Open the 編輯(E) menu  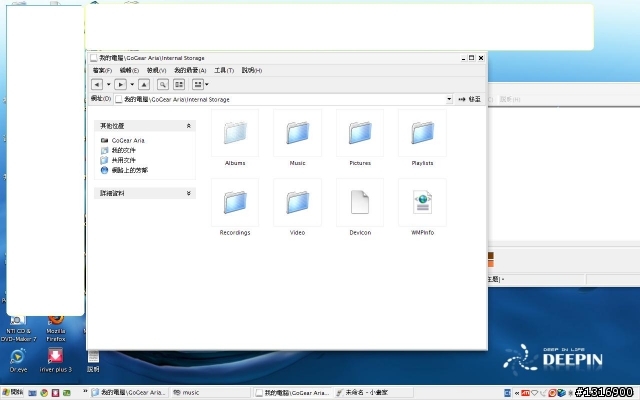[x=129, y=70]
